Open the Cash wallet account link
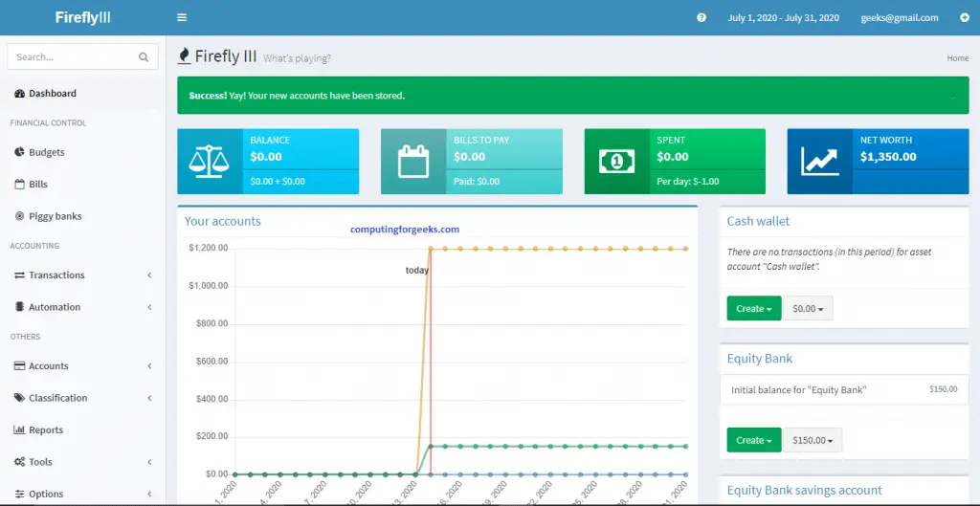The width and height of the screenshot is (980, 506). click(758, 221)
